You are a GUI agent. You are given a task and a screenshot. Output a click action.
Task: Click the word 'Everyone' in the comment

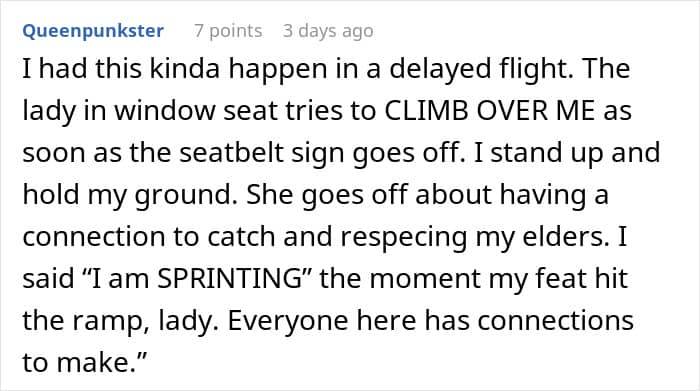pos(288,321)
